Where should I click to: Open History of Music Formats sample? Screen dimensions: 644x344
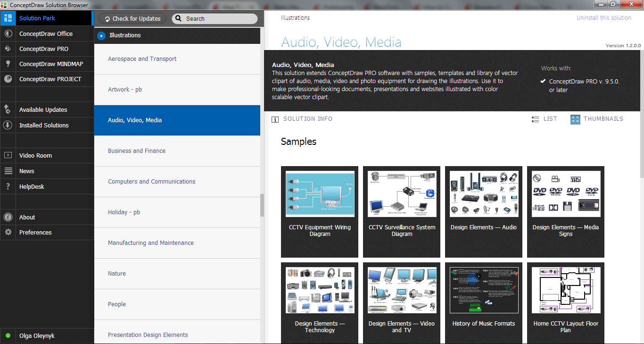point(484,303)
